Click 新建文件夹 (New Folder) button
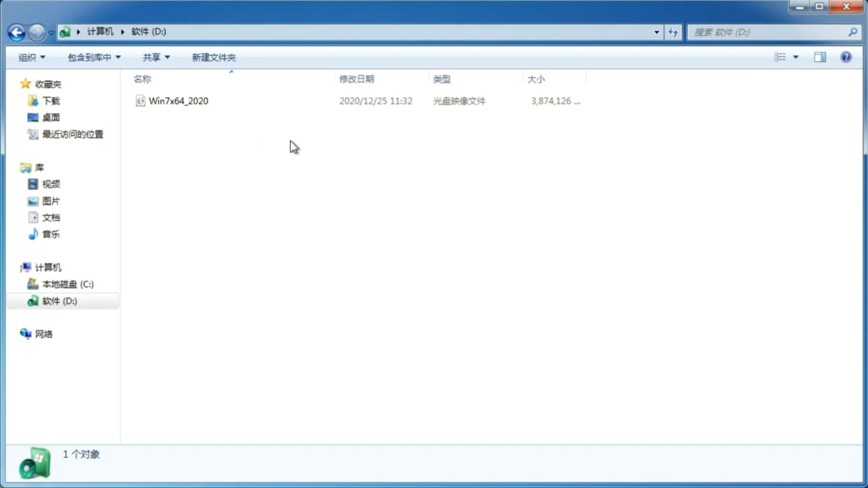This screenshot has height=488, width=868. pyautogui.click(x=213, y=57)
